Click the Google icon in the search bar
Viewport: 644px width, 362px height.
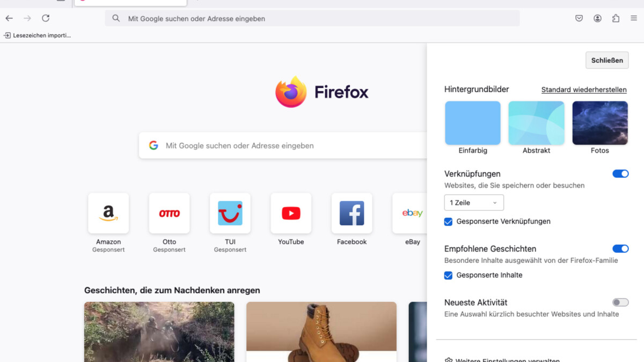coord(153,145)
